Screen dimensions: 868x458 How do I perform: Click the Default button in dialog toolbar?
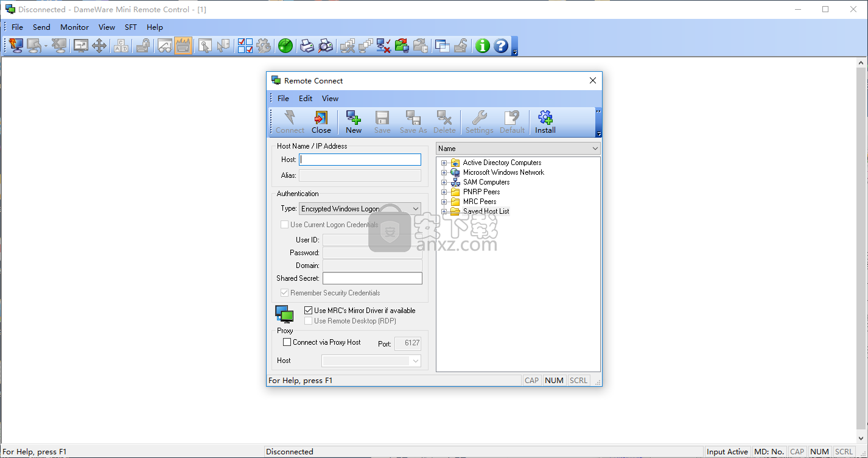pos(512,122)
